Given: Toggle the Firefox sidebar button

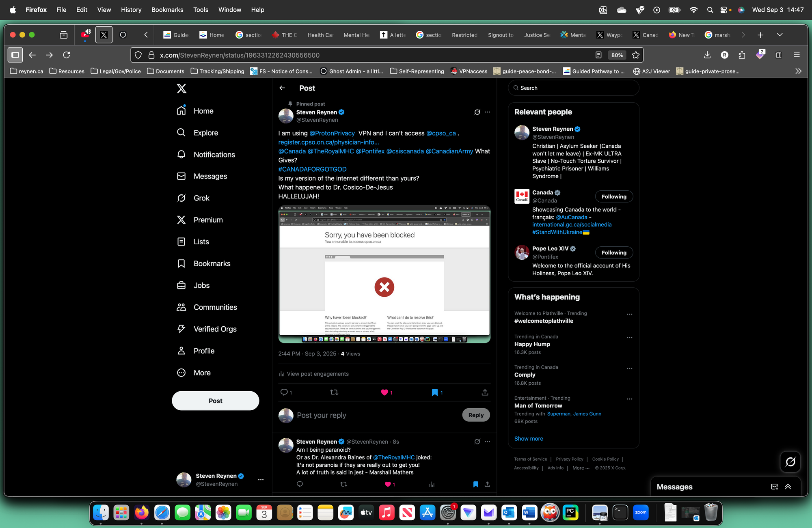Looking at the screenshot, I should coord(15,55).
